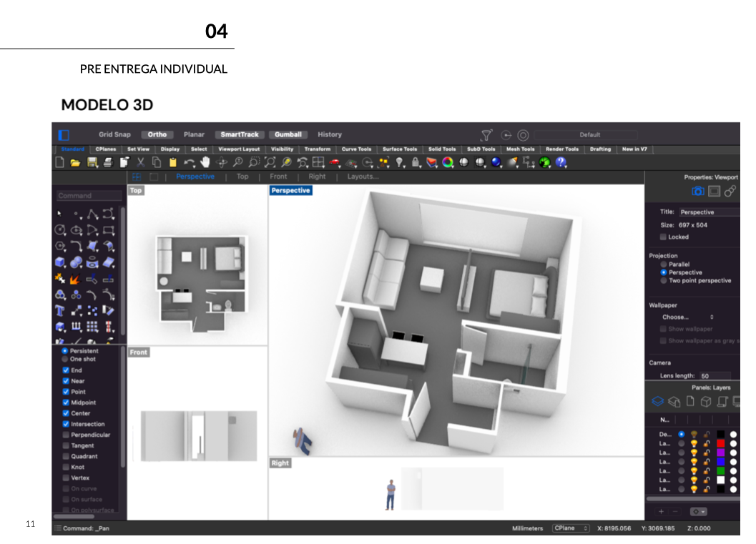Open the Help question mark icon
This screenshot has width=756, height=544.
click(x=561, y=163)
